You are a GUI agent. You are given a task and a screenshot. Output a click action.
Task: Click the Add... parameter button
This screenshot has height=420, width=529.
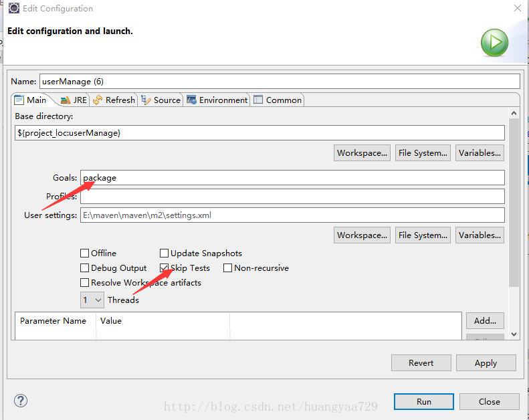click(485, 320)
